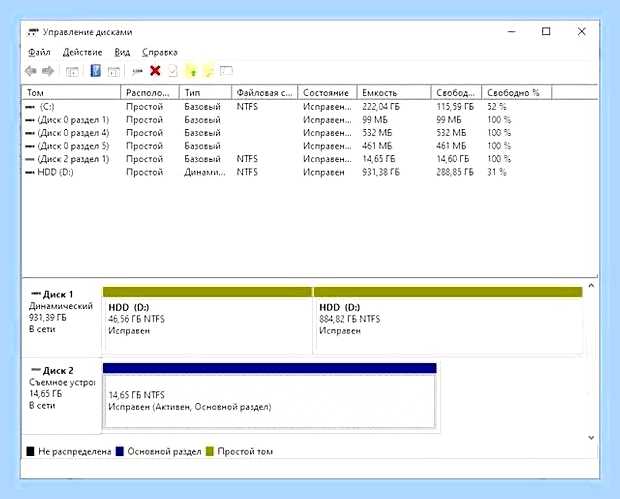The height and width of the screenshot is (499, 620).
Task: Open the Вид menu
Action: [122, 52]
